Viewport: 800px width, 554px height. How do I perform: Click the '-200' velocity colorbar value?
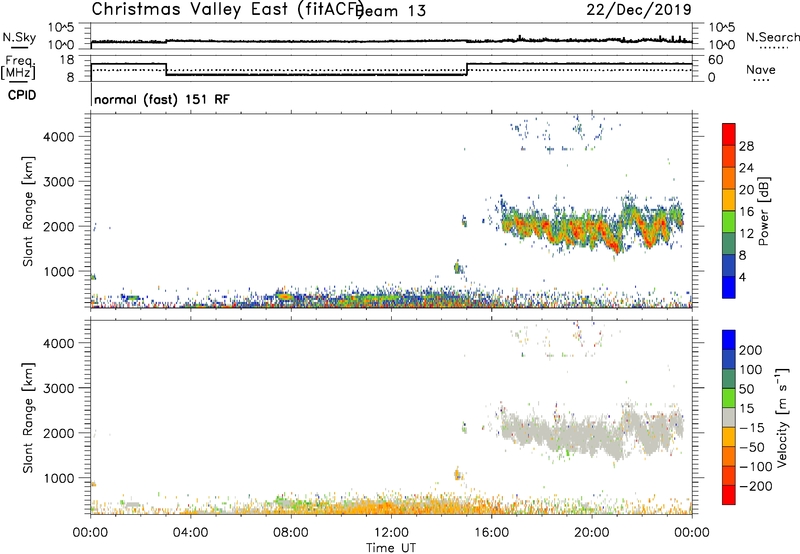pos(756,486)
